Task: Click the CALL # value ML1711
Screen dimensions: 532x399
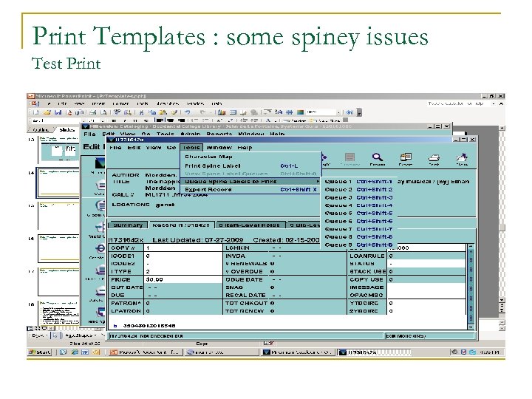Action: pos(176,195)
